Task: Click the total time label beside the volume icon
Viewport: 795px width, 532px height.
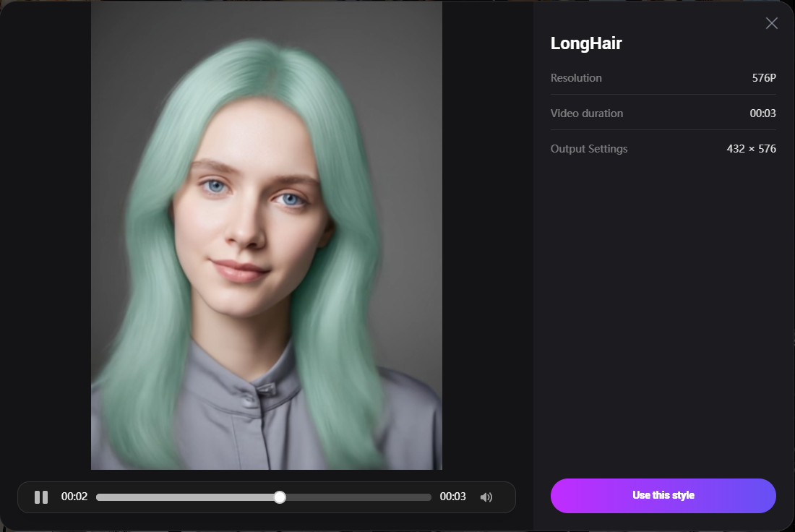Action: pos(452,497)
